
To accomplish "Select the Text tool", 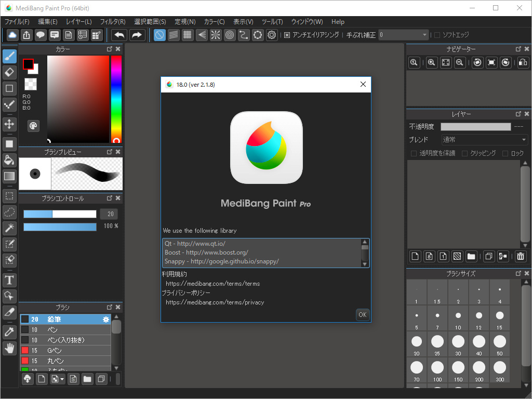I will 9,280.
